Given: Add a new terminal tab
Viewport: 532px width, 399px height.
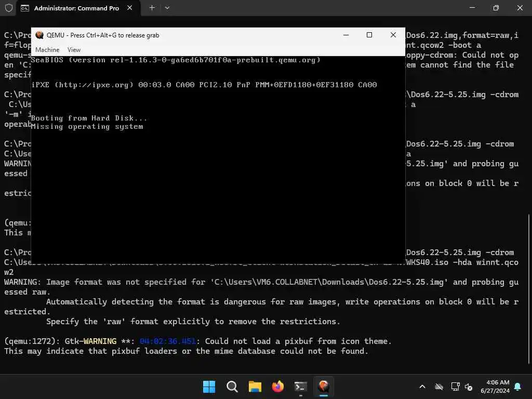Looking at the screenshot, I should pyautogui.click(x=152, y=8).
